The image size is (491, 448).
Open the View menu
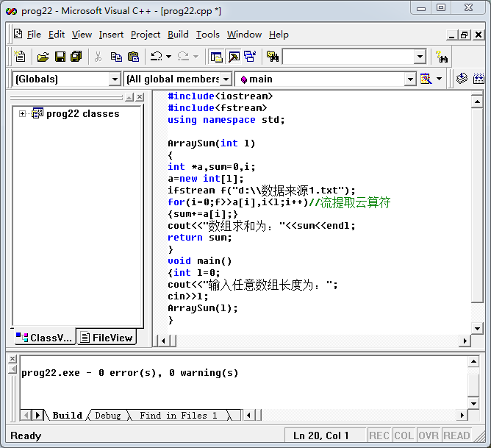click(82, 35)
